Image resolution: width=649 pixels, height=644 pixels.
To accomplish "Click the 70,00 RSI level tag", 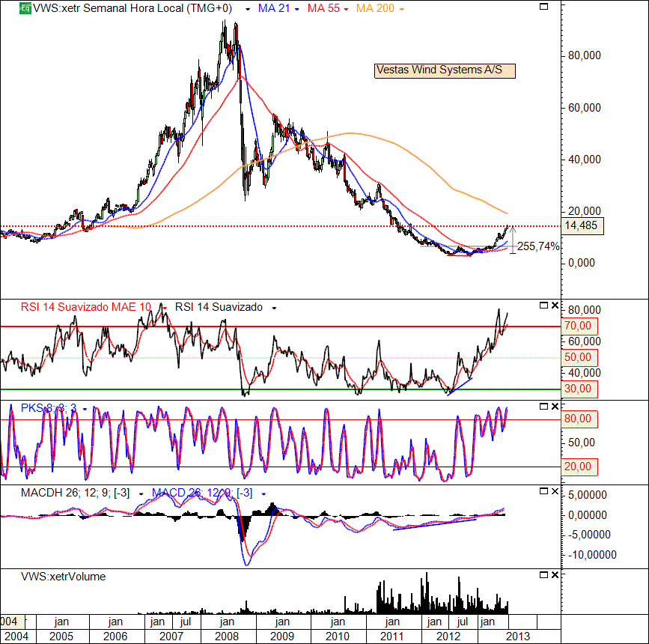I will (x=579, y=326).
